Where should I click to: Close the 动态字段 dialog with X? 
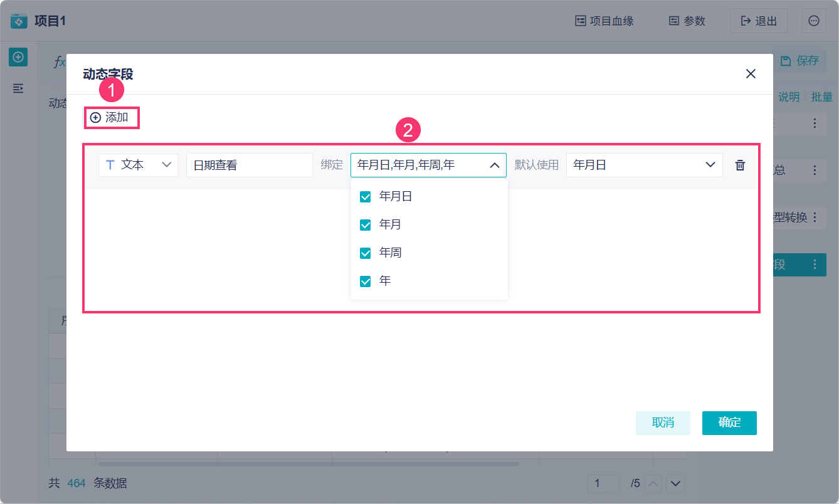(751, 74)
